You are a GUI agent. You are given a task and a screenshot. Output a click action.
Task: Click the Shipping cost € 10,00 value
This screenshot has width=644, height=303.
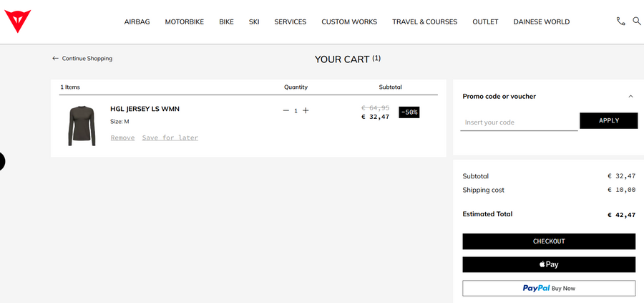coord(621,190)
